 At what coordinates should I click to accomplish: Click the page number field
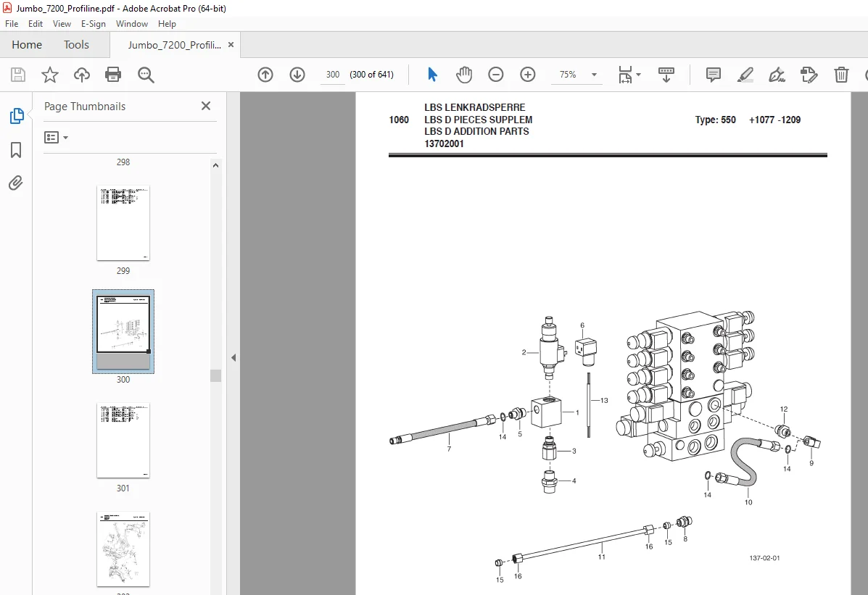click(x=333, y=75)
